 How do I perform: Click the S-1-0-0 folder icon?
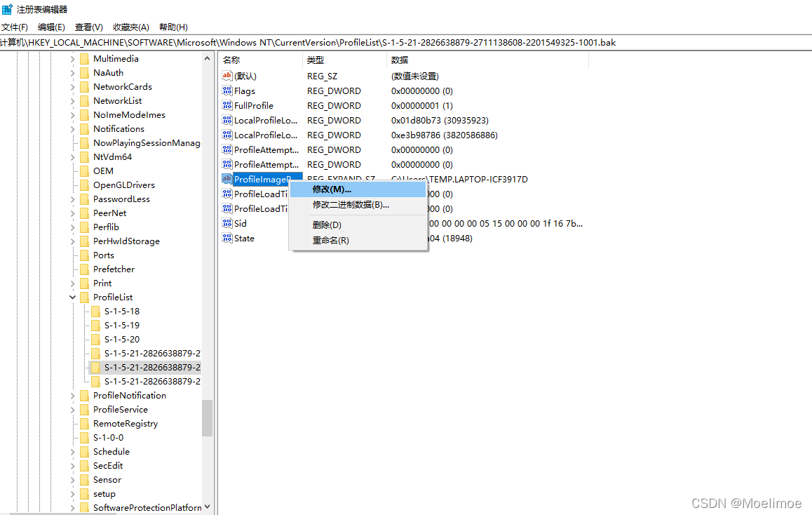84,437
